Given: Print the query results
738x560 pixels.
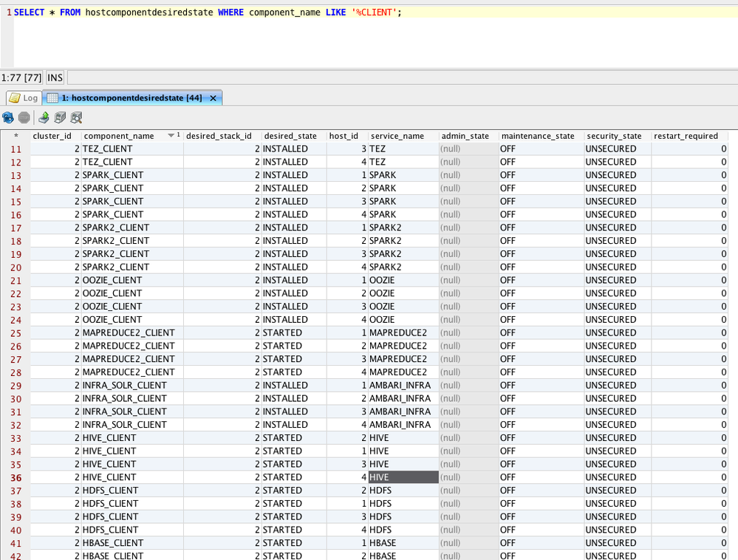Looking at the screenshot, I should coord(58,117).
